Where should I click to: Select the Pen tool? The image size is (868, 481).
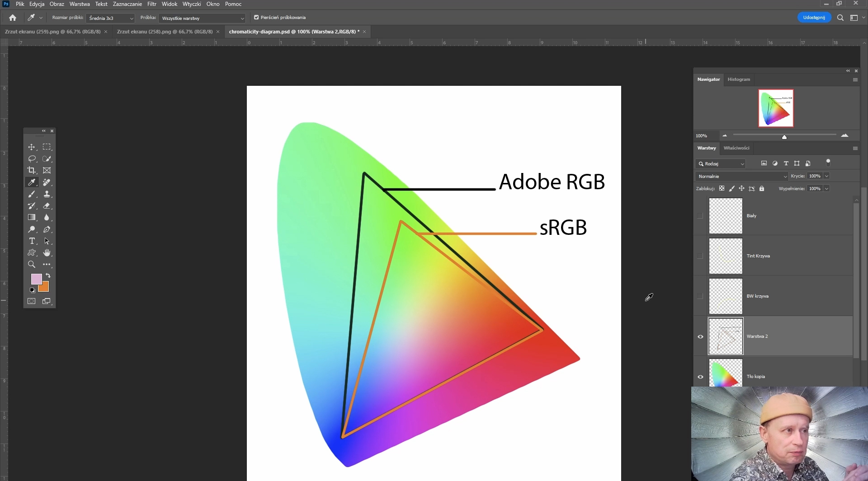47,229
